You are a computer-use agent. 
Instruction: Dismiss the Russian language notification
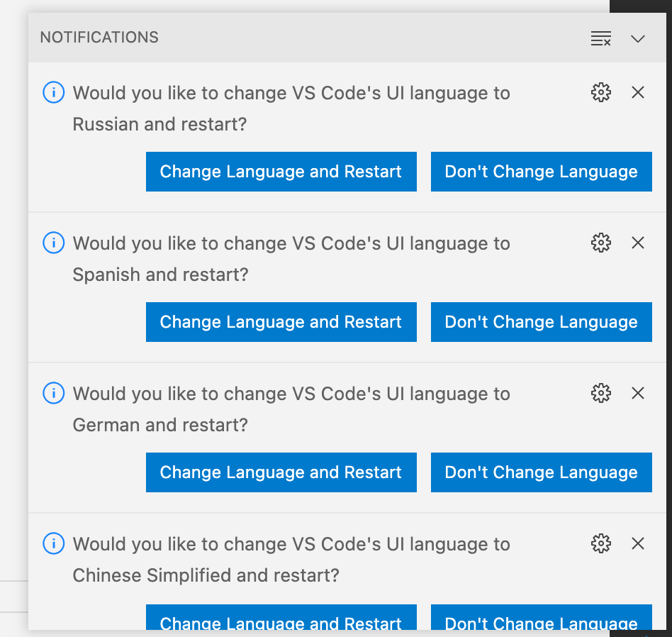[x=638, y=92]
